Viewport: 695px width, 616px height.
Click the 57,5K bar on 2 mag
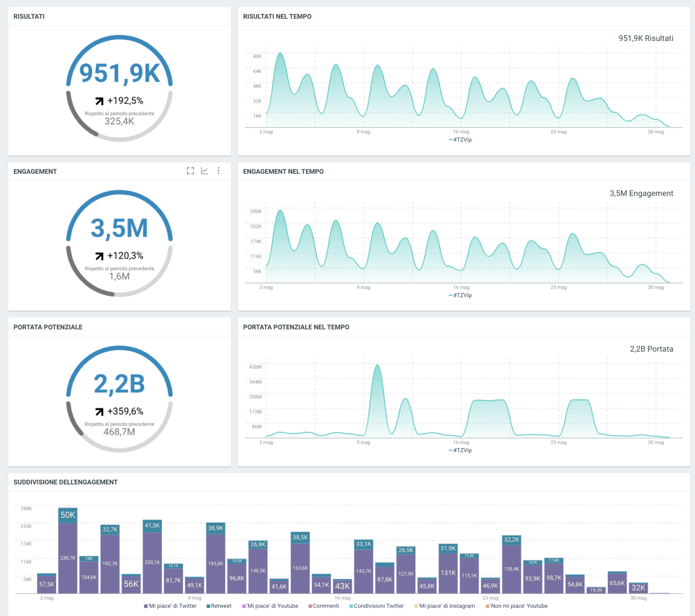pos(47,584)
